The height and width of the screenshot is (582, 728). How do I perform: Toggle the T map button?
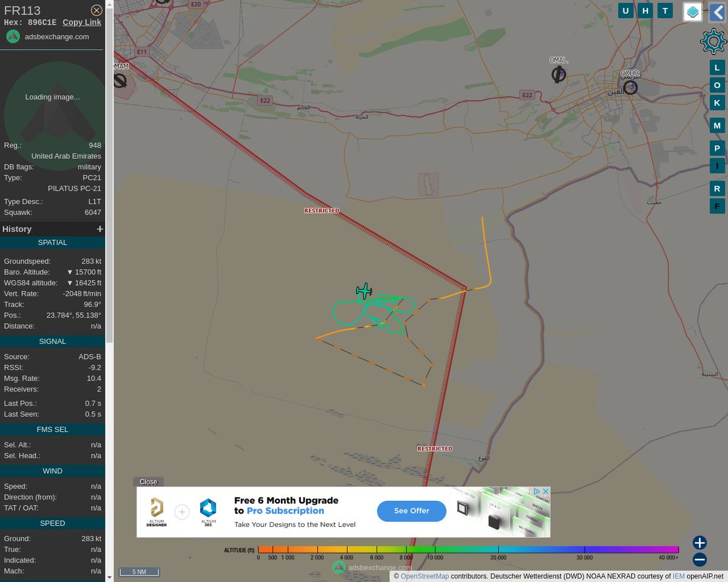point(666,10)
